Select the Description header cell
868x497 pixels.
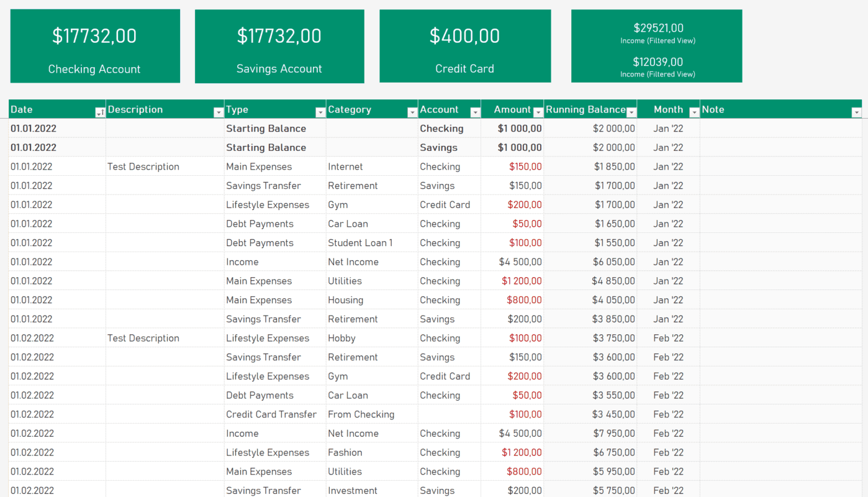click(135, 109)
